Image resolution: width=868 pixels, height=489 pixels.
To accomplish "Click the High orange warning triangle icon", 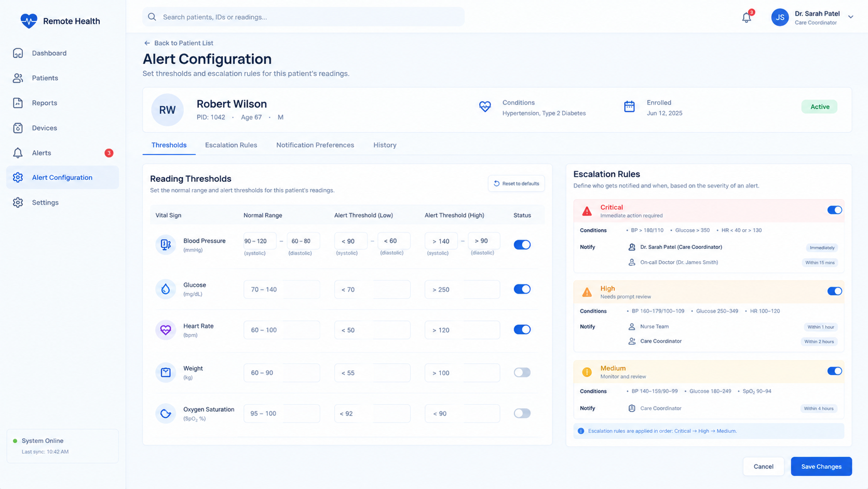I will tap(587, 292).
